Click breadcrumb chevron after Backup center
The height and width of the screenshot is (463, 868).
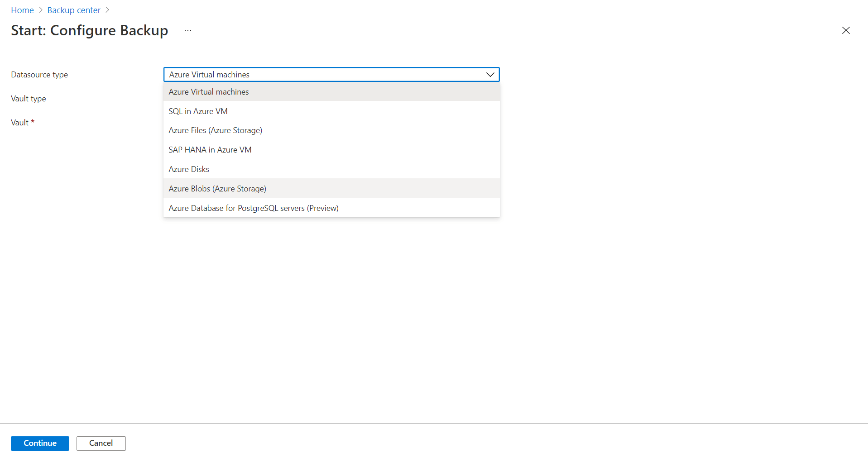tap(107, 10)
